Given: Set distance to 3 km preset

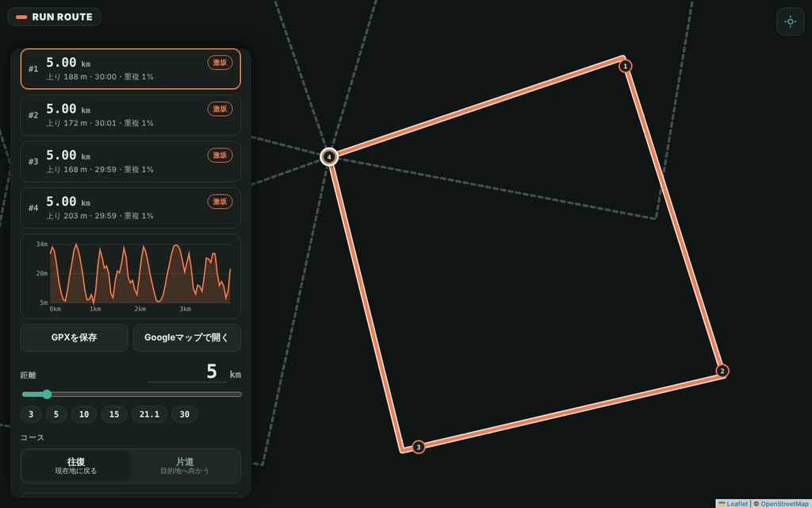Looking at the screenshot, I should click(31, 414).
